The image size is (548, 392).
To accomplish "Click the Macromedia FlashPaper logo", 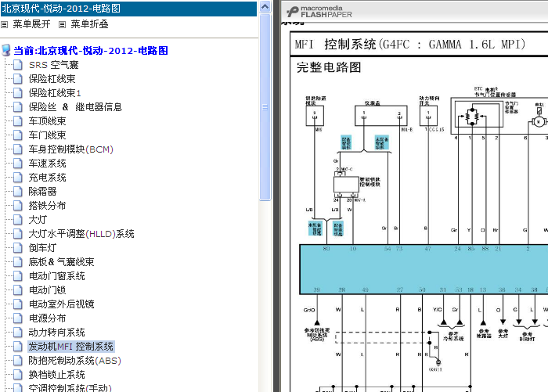I will click(319, 12).
